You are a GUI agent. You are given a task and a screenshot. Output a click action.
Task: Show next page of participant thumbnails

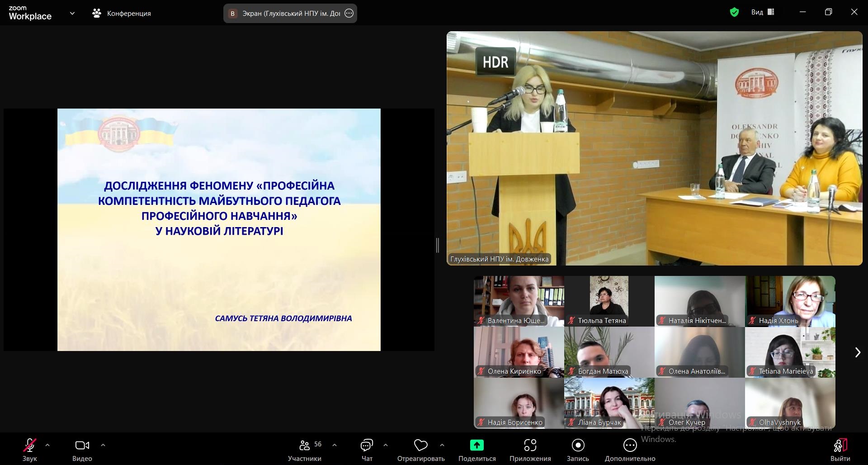(x=858, y=352)
